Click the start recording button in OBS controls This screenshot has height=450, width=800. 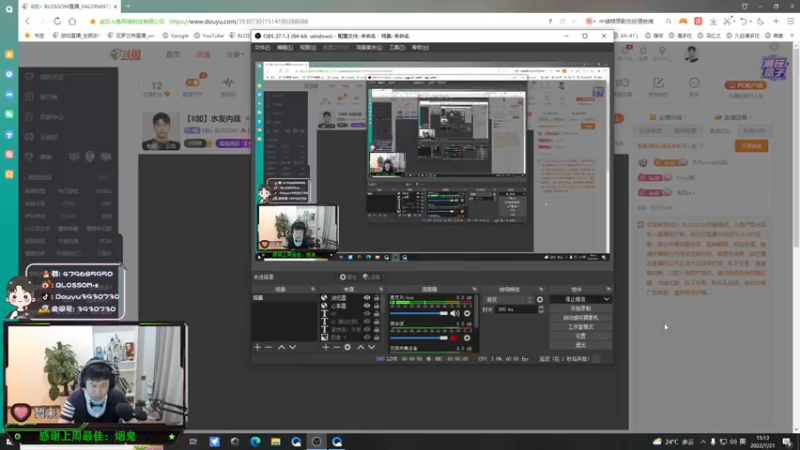click(581, 309)
